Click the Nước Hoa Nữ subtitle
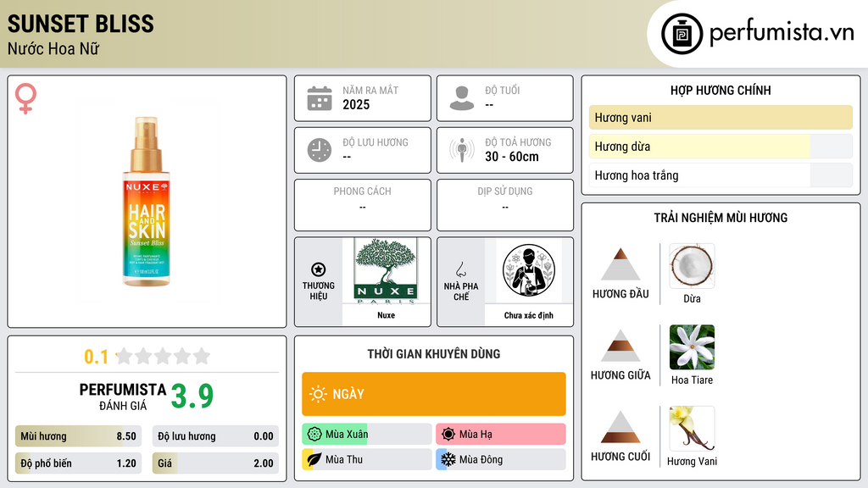 click(53, 48)
